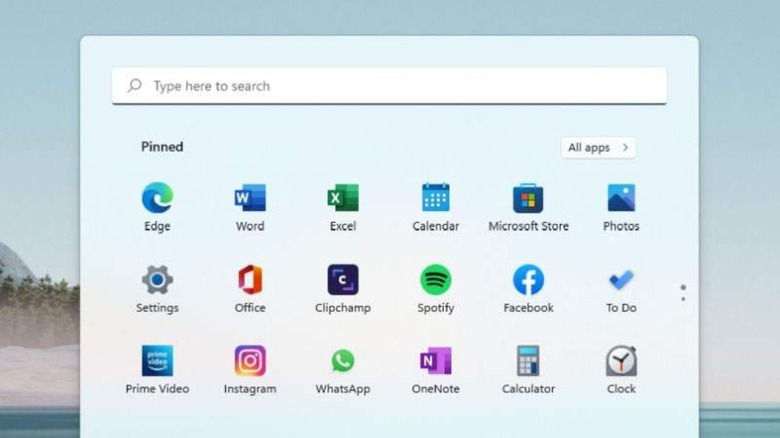Launch Prime Video app

157,361
